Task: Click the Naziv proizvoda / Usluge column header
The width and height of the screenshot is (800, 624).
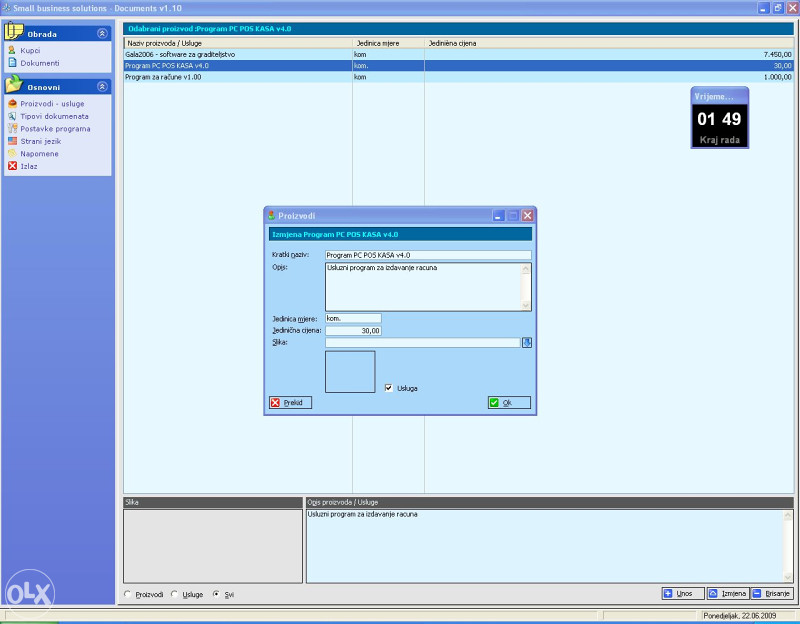Action: pyautogui.click(x=238, y=43)
